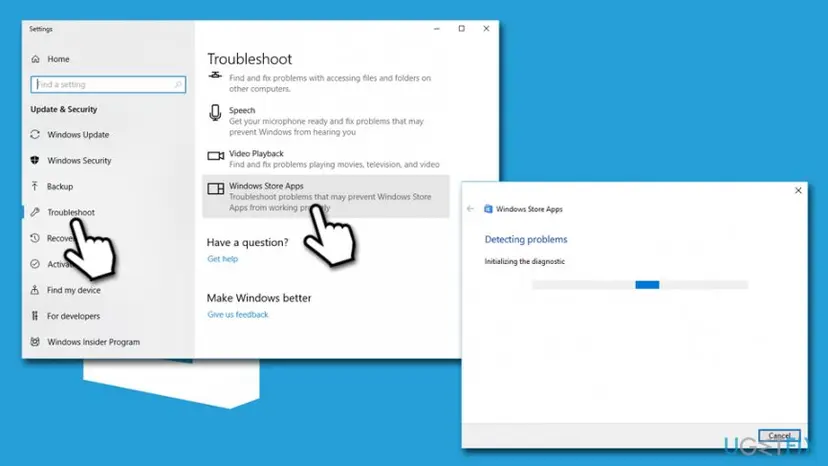
Task: Click the Initializing the diagnostic status text
Action: tap(524, 262)
